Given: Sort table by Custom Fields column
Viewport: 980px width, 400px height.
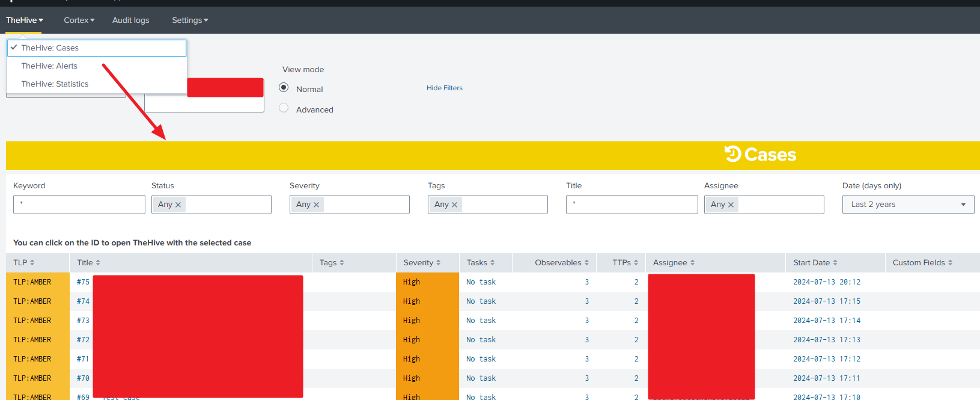Looking at the screenshot, I should [x=922, y=263].
